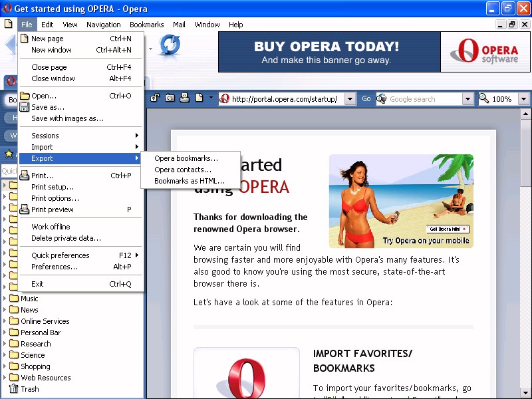Click the printer icon in address toolbar
The height and width of the screenshot is (399, 532).
[184, 98]
